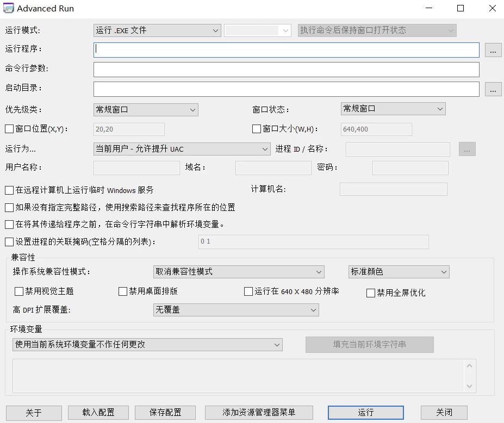Enable the 窗口位置(X,Y) checkbox
Image resolution: width=504 pixels, height=423 pixels.
(x=9, y=129)
